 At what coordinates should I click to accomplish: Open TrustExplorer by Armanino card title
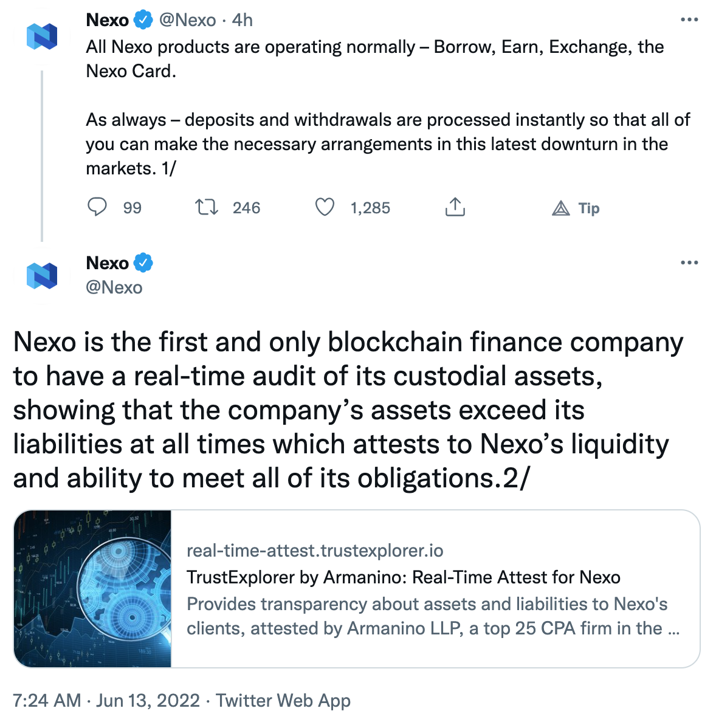click(403, 577)
